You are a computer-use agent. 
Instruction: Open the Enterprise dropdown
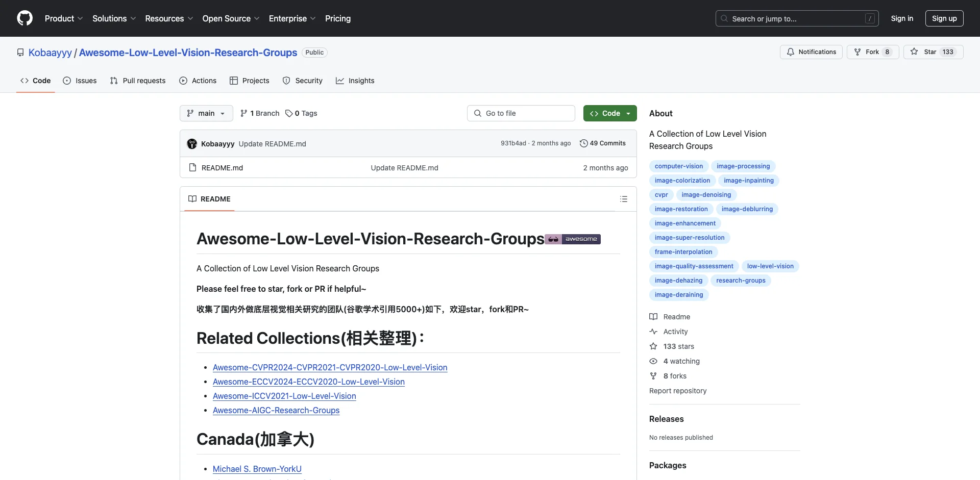pyautogui.click(x=292, y=18)
